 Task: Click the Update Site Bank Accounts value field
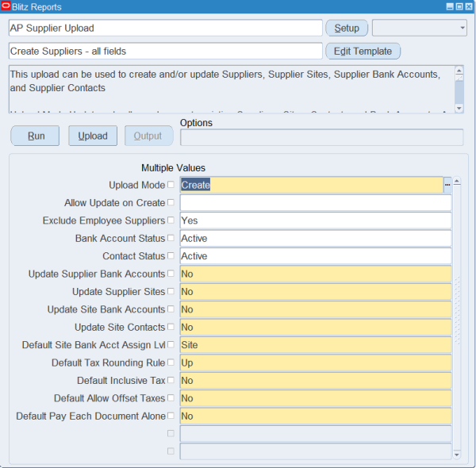click(316, 309)
